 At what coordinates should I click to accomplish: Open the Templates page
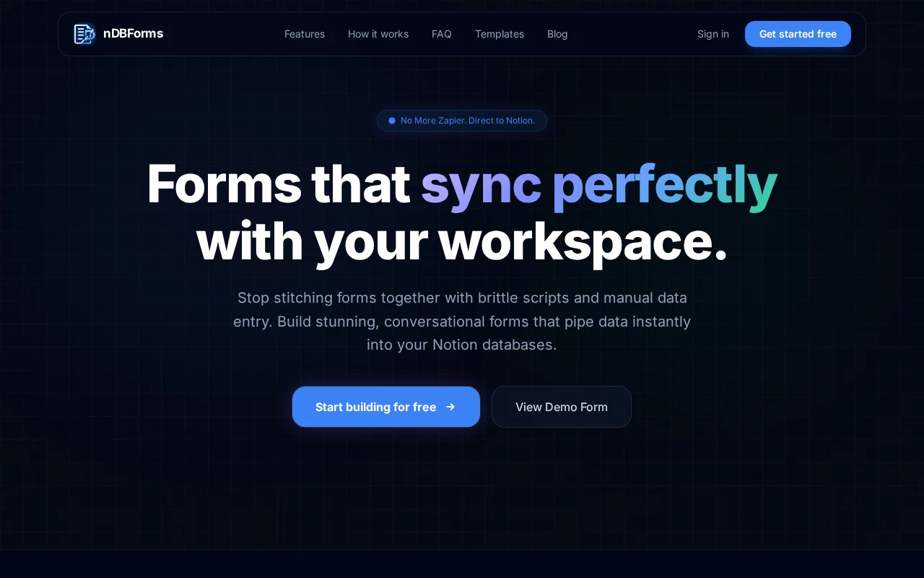500,34
